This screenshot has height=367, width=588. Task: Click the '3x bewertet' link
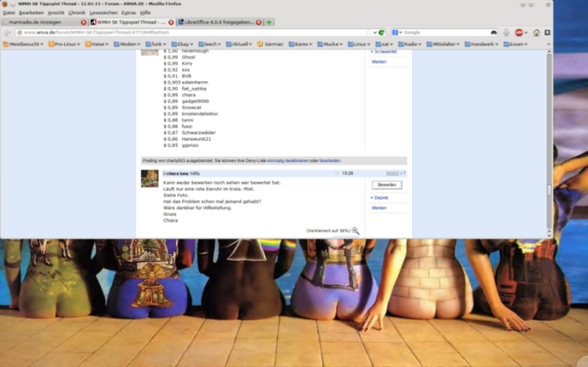click(385, 52)
